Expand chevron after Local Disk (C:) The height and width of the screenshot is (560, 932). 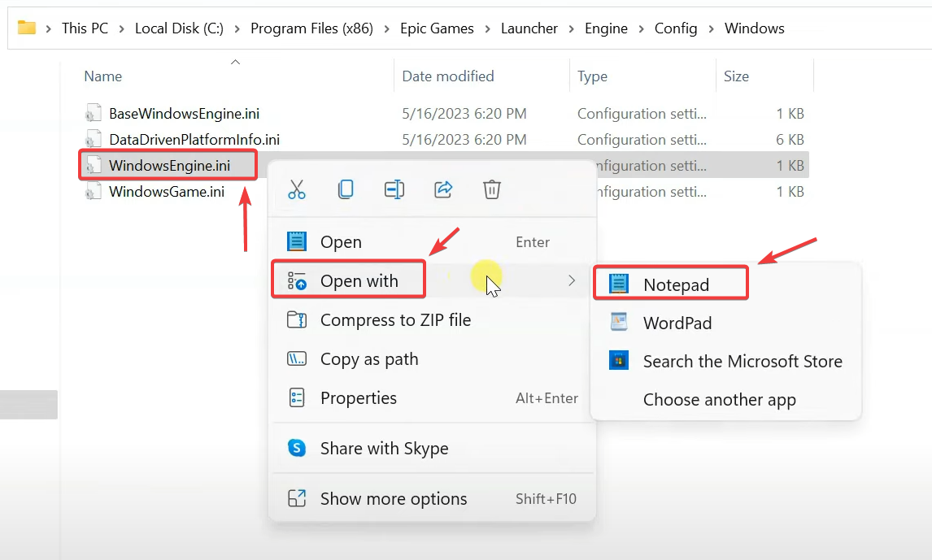(237, 28)
